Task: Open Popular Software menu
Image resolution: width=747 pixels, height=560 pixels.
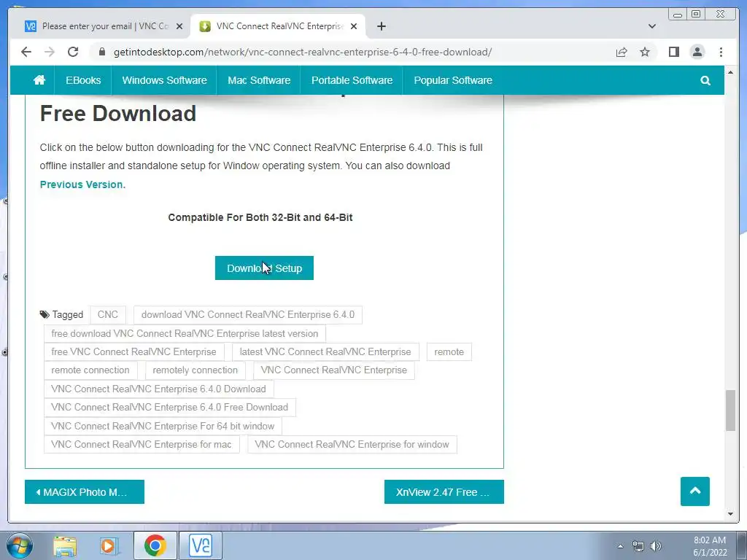Action: point(453,80)
